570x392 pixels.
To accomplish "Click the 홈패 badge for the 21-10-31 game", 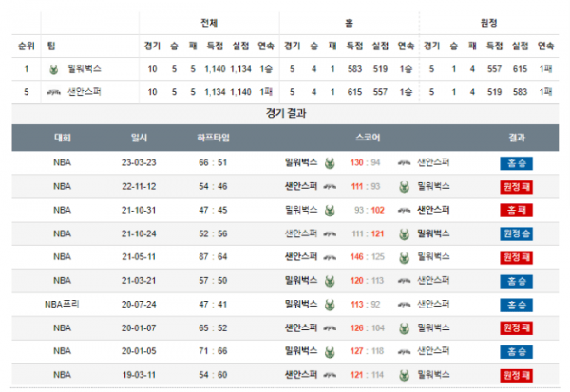I will [516, 211].
